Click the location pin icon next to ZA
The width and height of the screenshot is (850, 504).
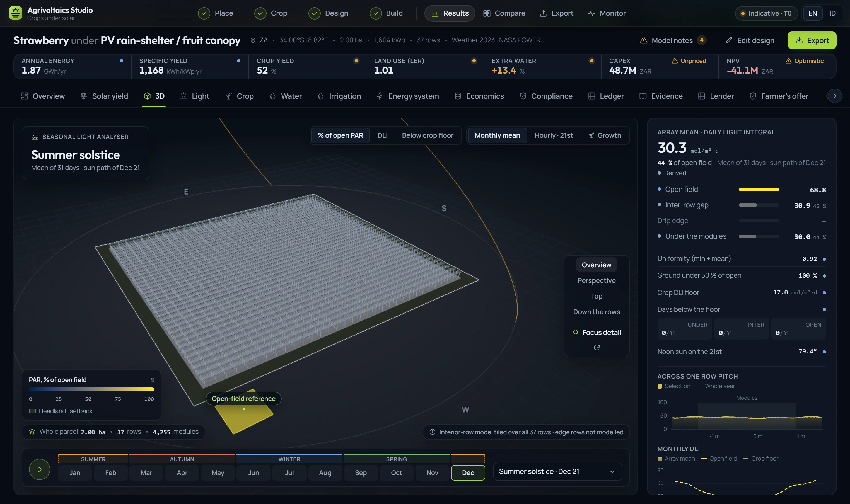point(253,40)
